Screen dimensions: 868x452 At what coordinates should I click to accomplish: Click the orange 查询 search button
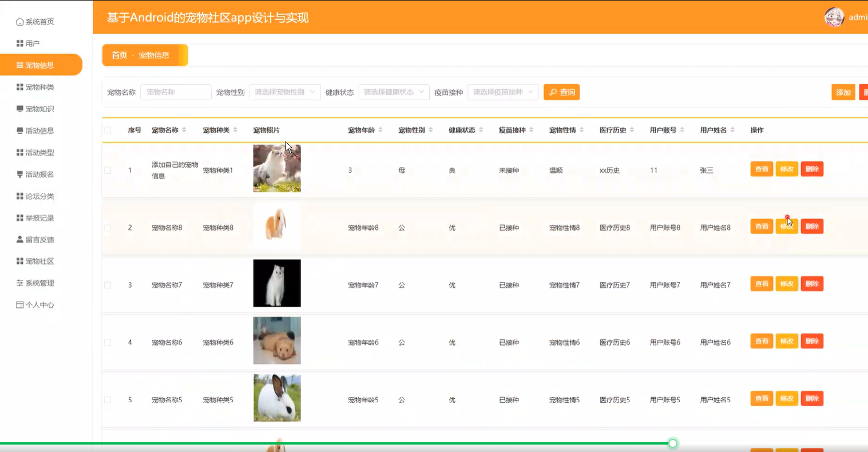tap(561, 92)
